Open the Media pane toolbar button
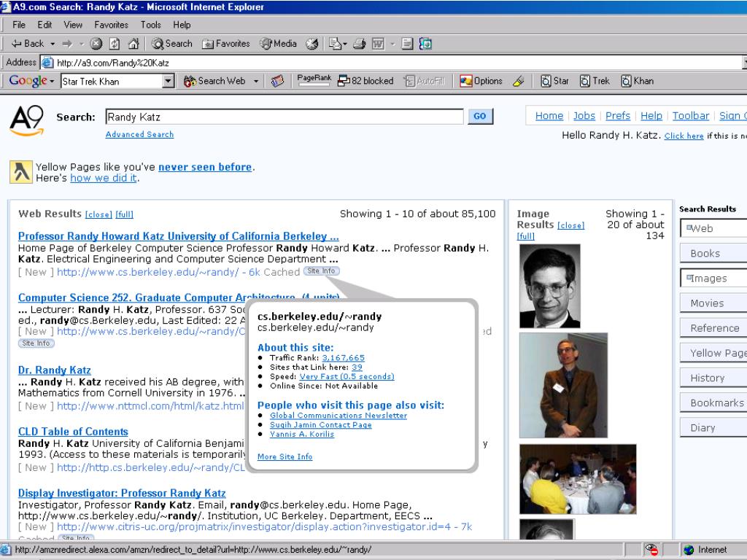Image resolution: width=747 pixels, height=560 pixels. click(x=278, y=44)
